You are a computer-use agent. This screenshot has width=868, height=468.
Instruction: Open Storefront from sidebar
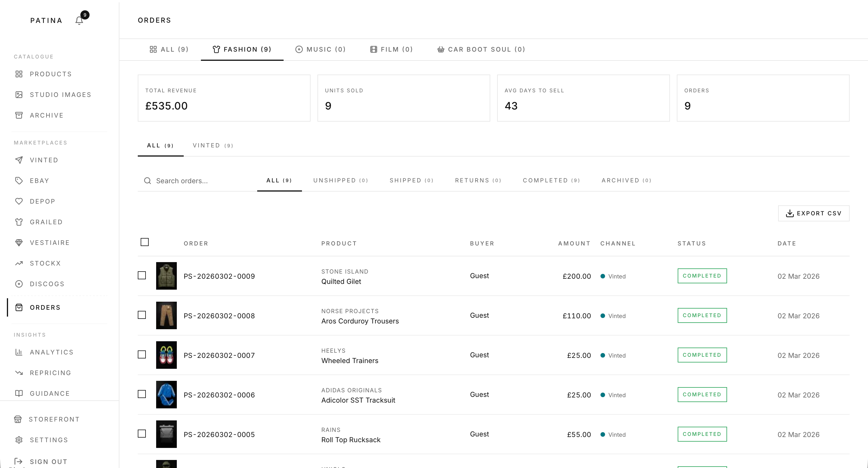point(54,420)
